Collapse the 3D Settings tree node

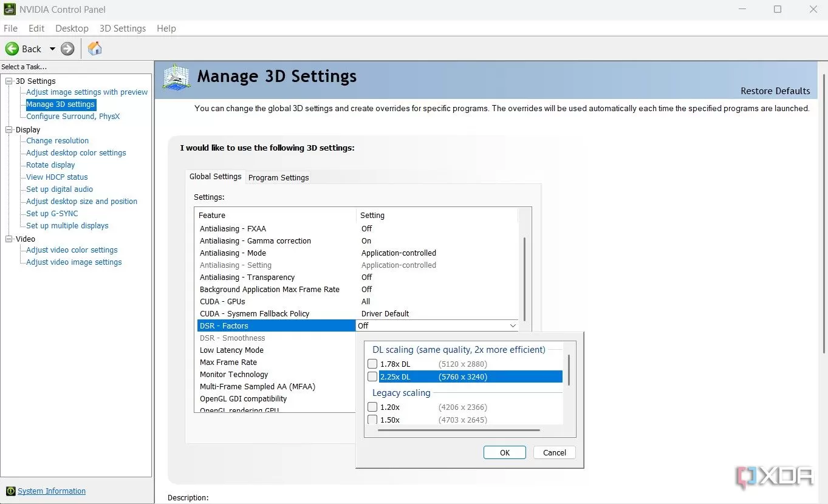coord(9,81)
